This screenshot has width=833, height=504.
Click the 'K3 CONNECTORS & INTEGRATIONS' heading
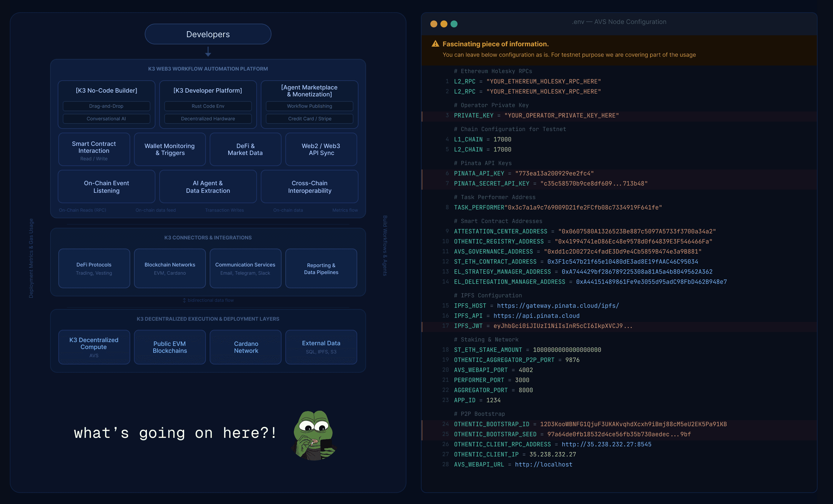click(208, 238)
